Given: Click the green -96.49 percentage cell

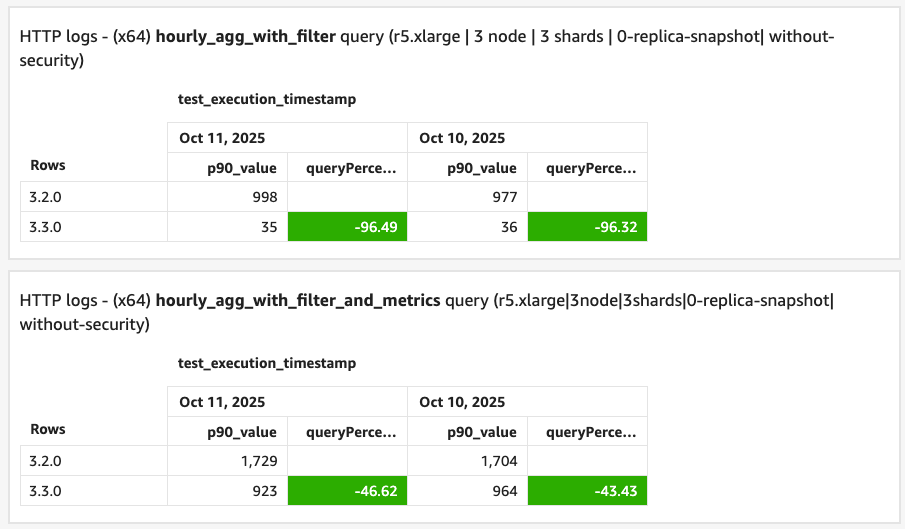Looking at the screenshot, I should tap(347, 227).
